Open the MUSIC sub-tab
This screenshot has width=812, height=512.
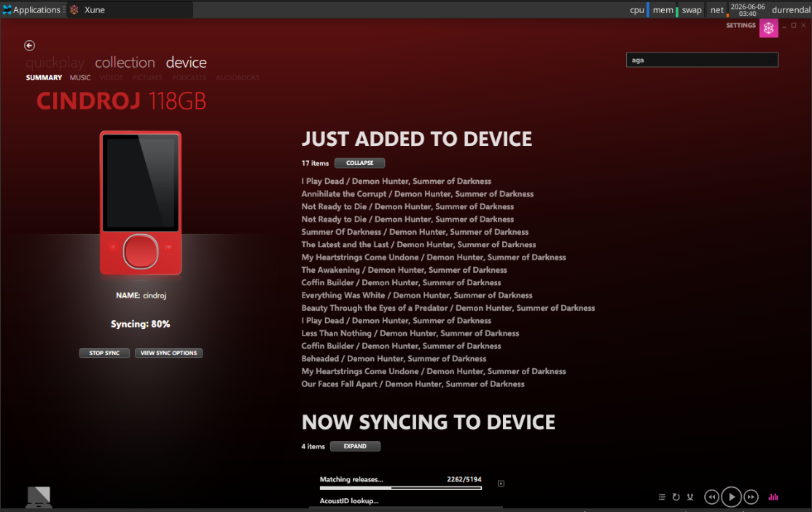pos(80,78)
